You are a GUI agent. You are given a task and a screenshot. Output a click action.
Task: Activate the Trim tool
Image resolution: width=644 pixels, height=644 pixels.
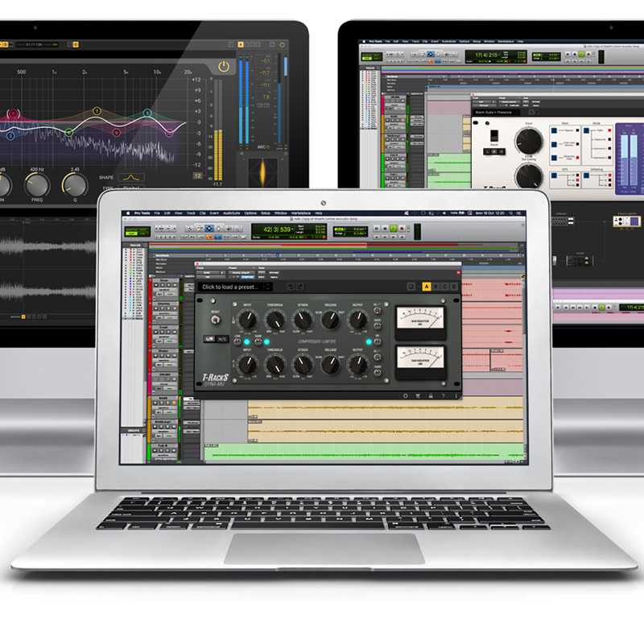[199, 229]
